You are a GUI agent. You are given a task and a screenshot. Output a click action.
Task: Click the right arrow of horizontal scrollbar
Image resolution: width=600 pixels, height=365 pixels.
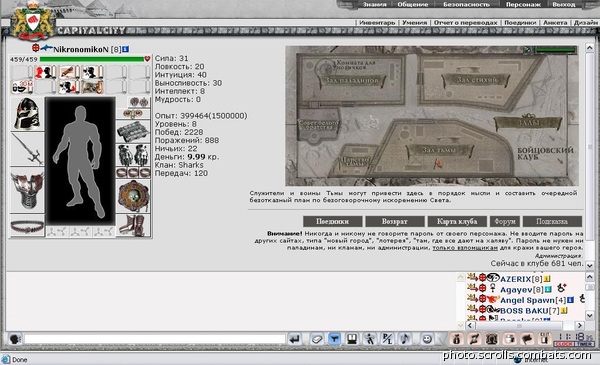pyautogui.click(x=580, y=326)
